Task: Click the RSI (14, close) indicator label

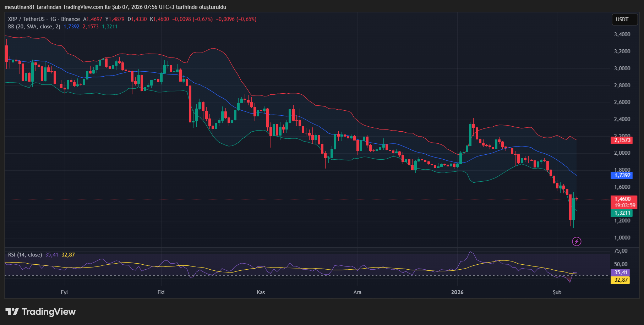Action: (x=24, y=255)
